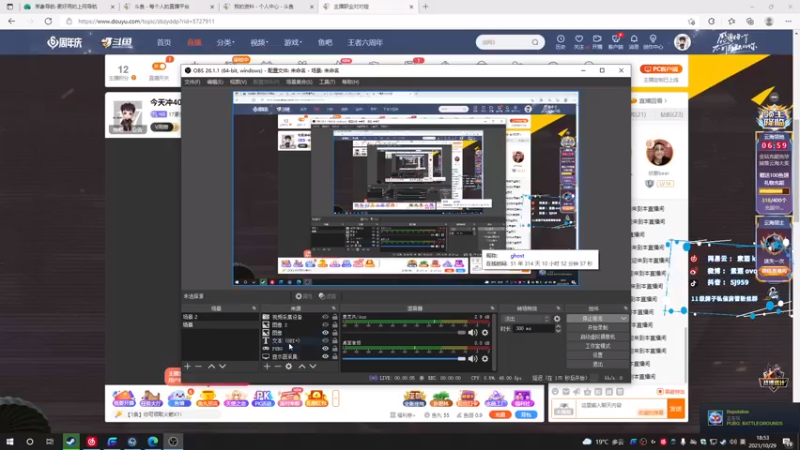Add a new scene with plus icon

pos(187,366)
